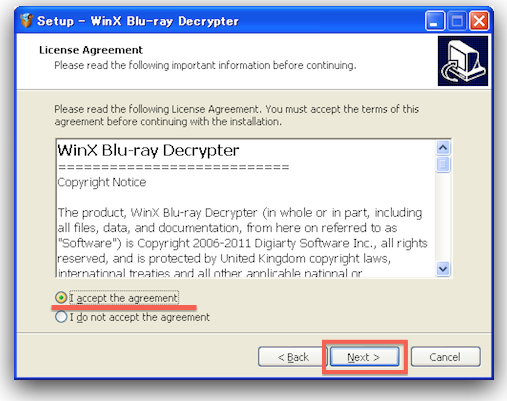
Task: Click the 'WinX Blu-ray Decrypter' license heading
Action: [148, 150]
